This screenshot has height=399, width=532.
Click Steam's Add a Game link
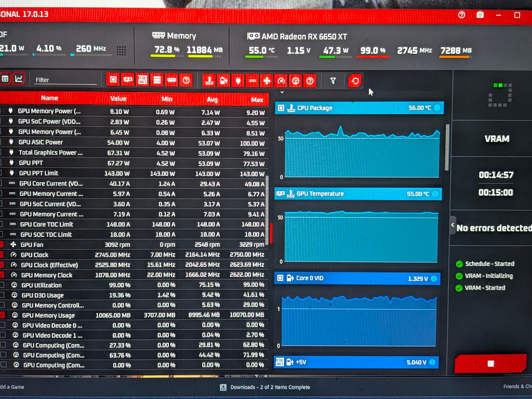[x=12, y=387]
